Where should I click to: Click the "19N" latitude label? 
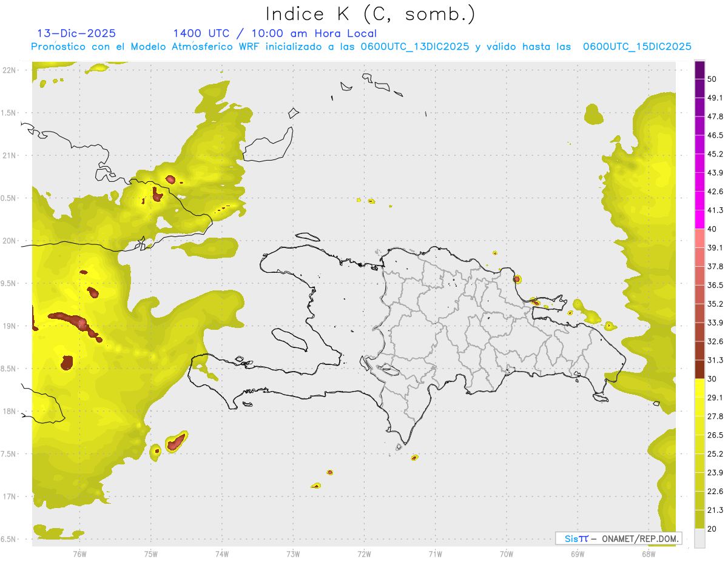tap(10, 326)
